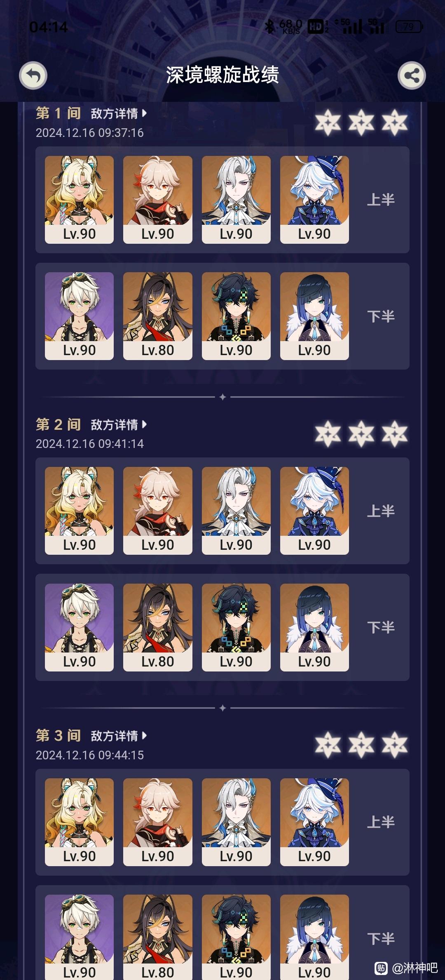Tap the Bluetooth icon in the status bar
This screenshot has width=445, height=980.
(269, 27)
